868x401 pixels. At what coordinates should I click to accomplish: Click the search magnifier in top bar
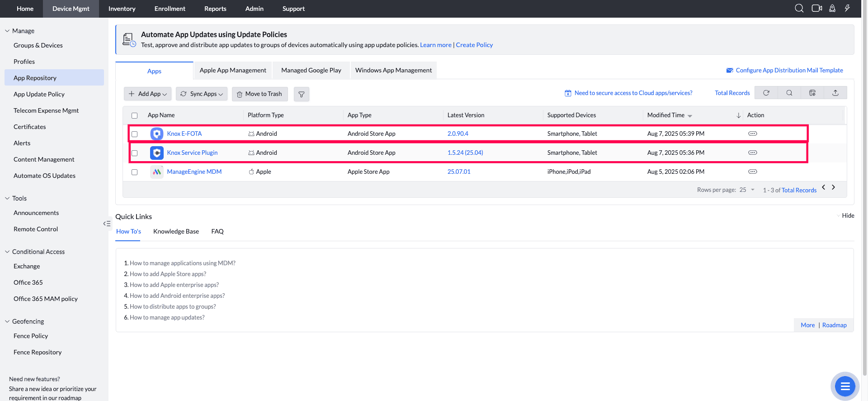pos(799,9)
